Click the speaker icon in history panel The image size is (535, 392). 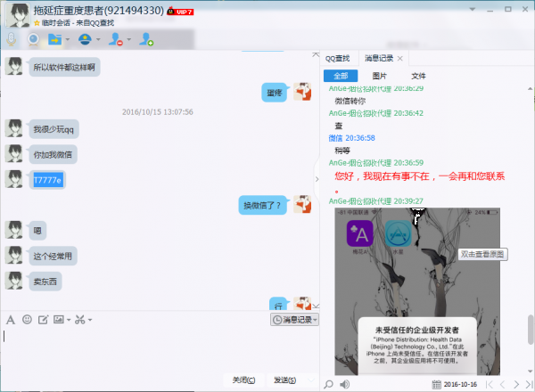[x=344, y=384]
